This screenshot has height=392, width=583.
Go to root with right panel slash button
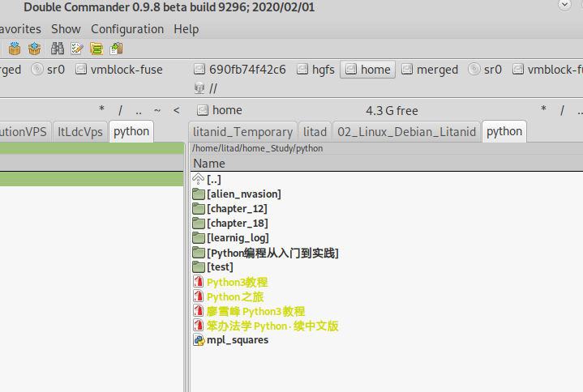562,110
